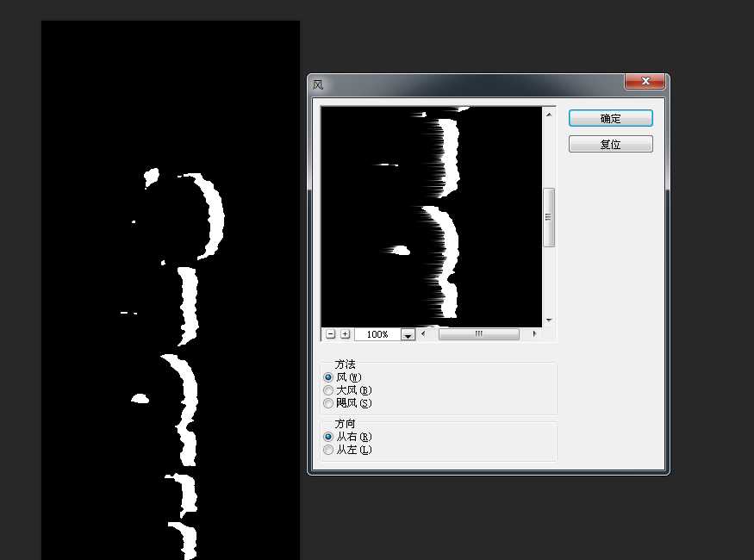This screenshot has height=560, width=754.
Task: Click the 确定 button
Action: (x=610, y=119)
